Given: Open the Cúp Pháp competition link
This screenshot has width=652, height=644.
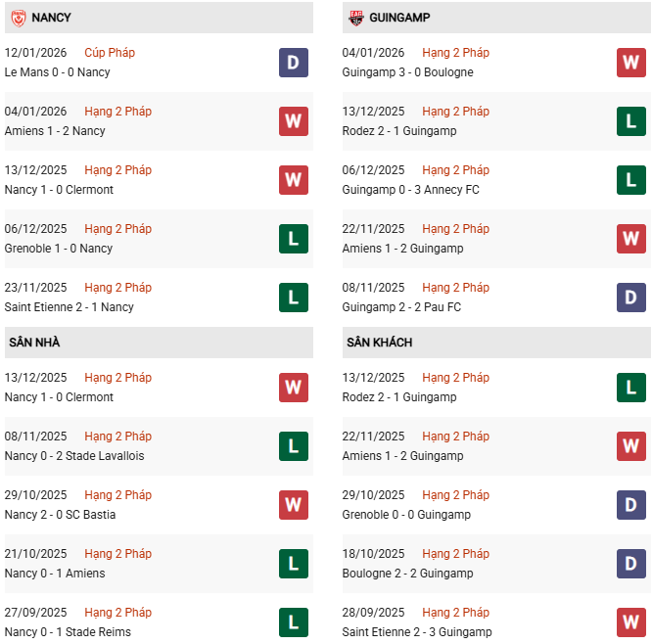Looking at the screenshot, I should pyautogui.click(x=110, y=53).
